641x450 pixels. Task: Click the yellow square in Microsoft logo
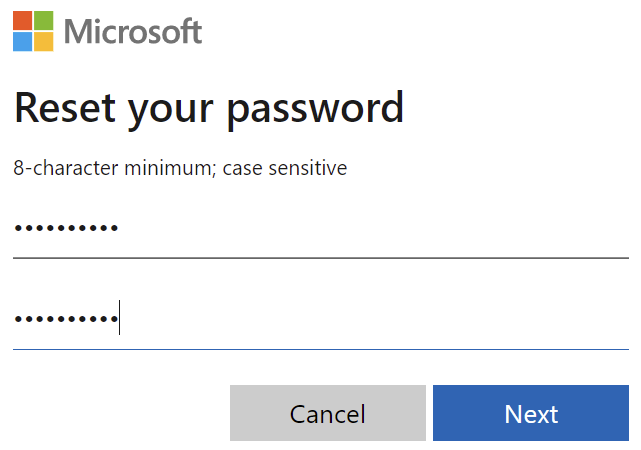44,42
